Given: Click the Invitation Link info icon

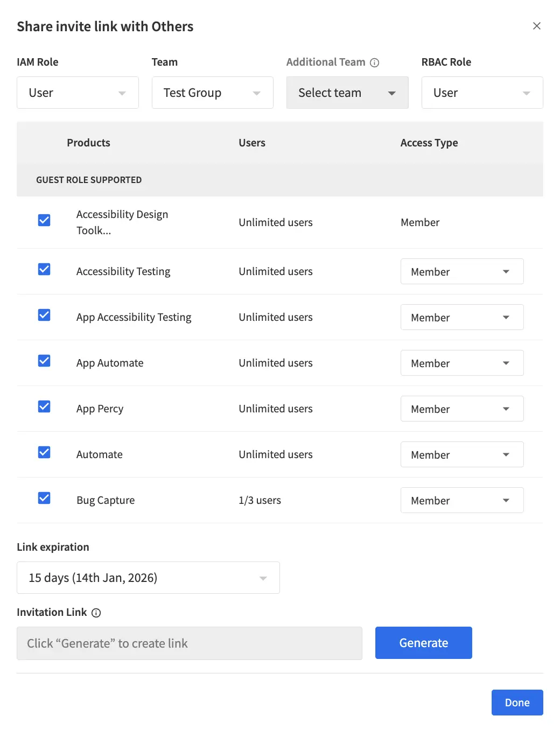Looking at the screenshot, I should pos(96,613).
